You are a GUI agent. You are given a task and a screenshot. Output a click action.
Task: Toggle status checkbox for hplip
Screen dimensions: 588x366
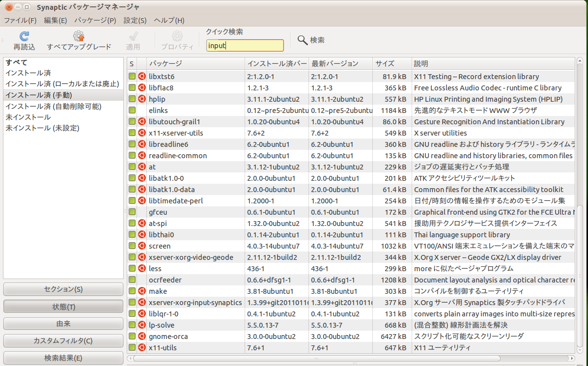point(132,99)
